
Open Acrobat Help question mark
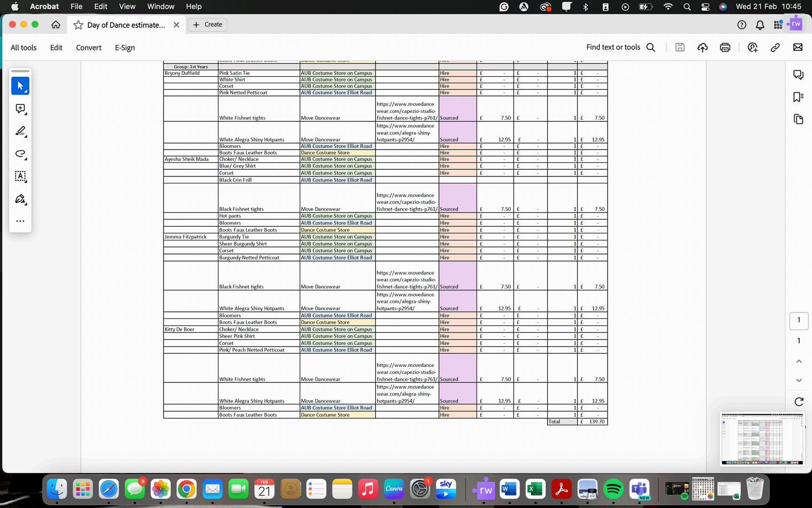(742, 25)
